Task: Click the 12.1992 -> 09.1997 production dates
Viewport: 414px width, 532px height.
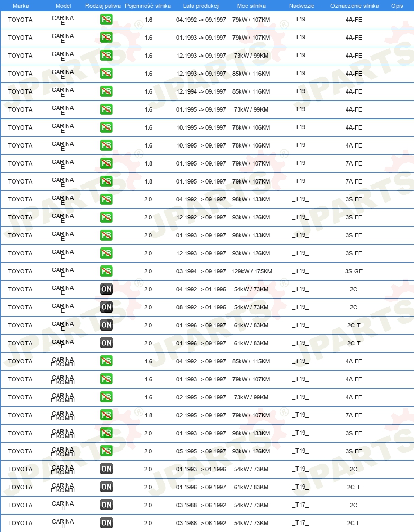Action: coord(201,217)
